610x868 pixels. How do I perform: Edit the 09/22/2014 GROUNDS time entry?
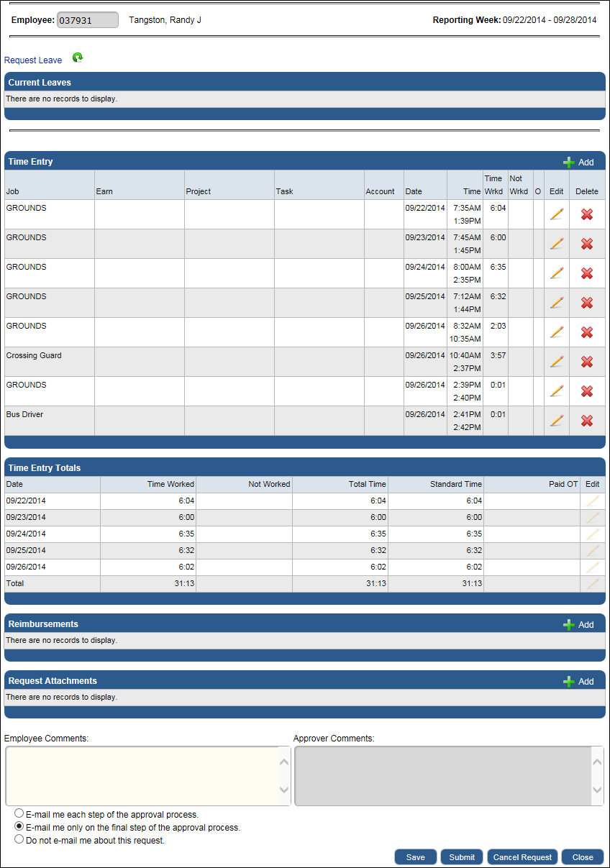point(556,214)
